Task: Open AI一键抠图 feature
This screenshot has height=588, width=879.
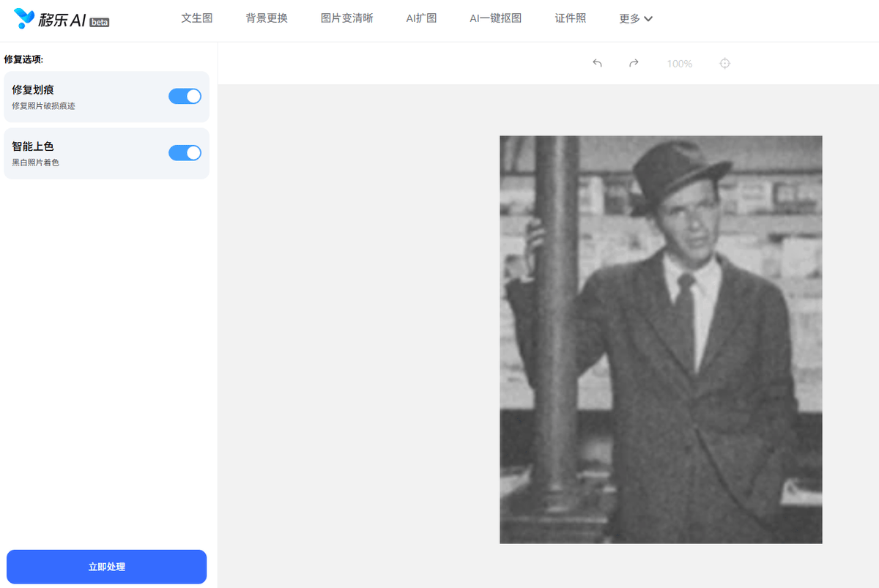Action: pyautogui.click(x=495, y=18)
